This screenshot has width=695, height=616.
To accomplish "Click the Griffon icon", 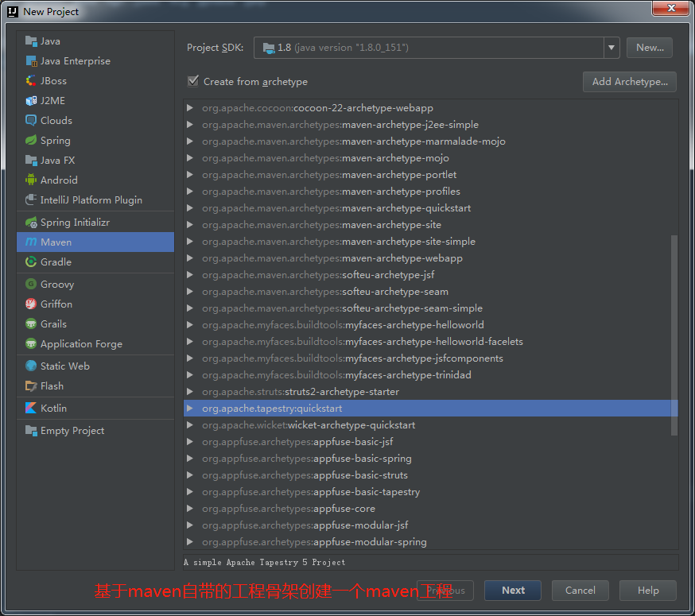I will click(x=31, y=304).
